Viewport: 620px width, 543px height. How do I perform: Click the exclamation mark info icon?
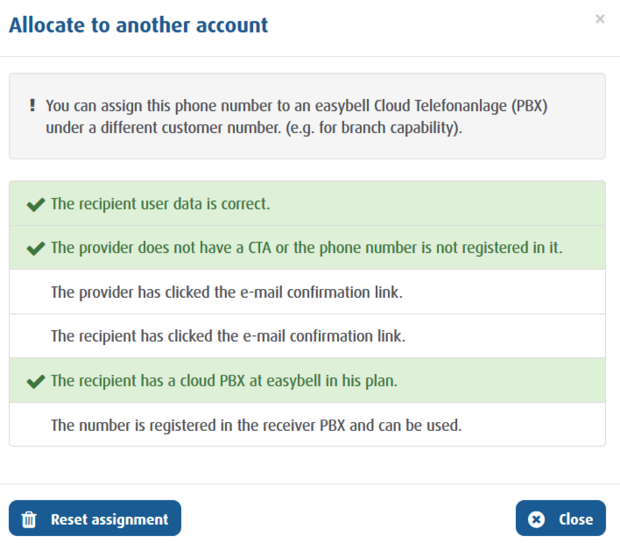click(33, 104)
